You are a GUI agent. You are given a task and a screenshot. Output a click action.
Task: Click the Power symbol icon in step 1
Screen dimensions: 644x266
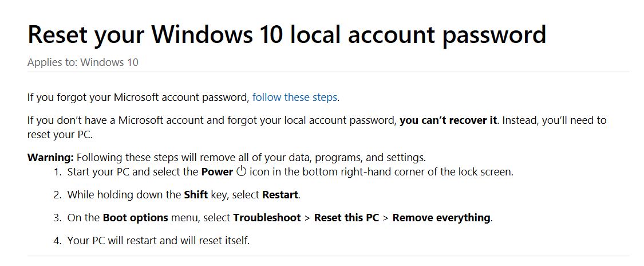(242, 171)
